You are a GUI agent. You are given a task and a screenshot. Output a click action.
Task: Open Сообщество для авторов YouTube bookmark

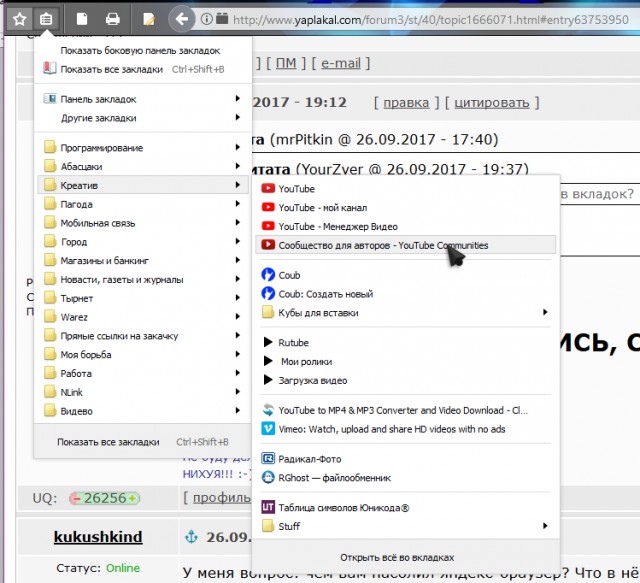[406, 245]
